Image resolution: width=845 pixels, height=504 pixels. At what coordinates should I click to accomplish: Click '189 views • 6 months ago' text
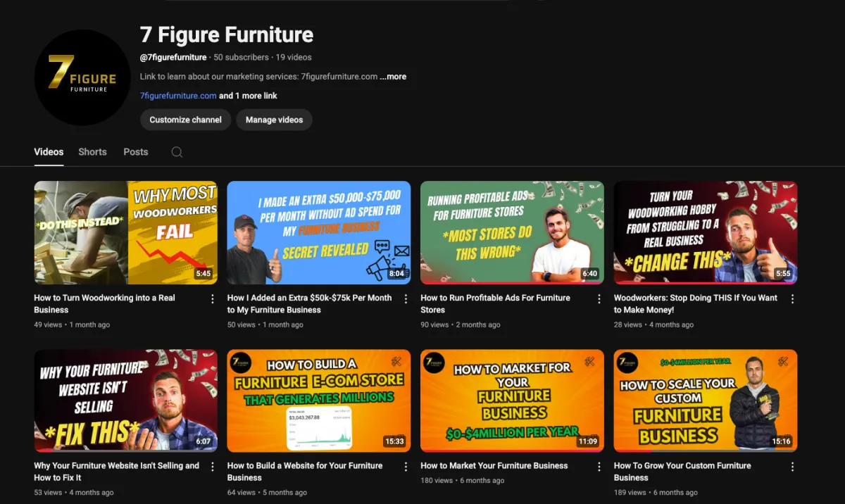click(x=656, y=492)
